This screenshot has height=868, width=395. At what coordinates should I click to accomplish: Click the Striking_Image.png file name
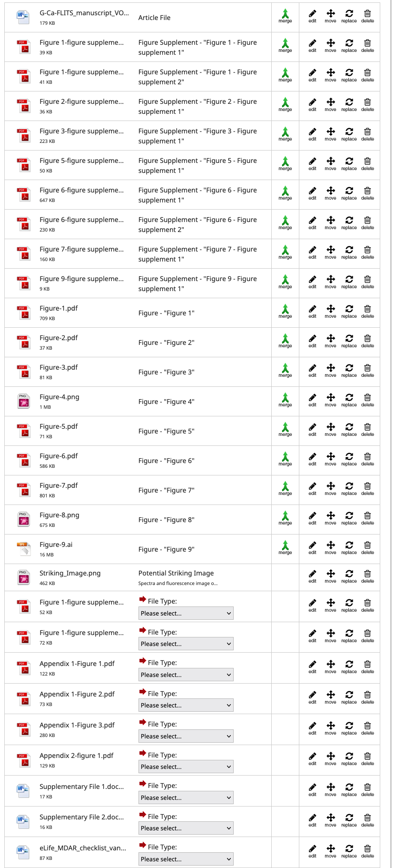(70, 573)
